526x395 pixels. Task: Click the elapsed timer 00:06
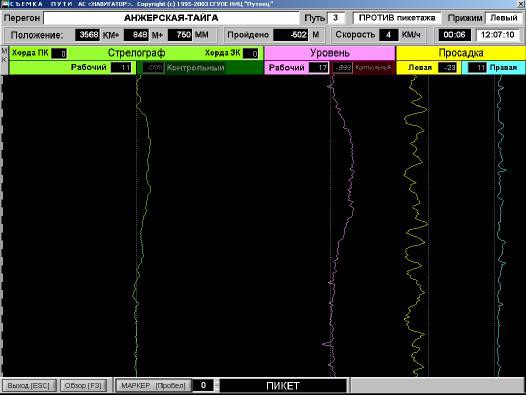coord(454,35)
